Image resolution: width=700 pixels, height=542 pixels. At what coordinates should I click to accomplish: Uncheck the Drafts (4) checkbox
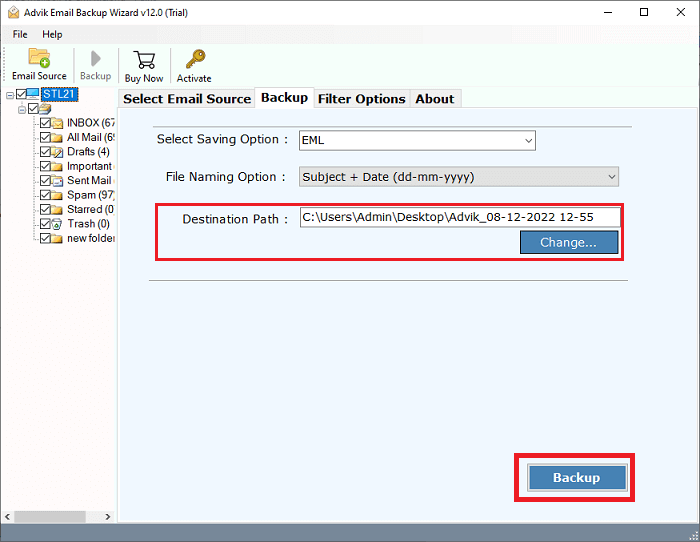(45, 152)
